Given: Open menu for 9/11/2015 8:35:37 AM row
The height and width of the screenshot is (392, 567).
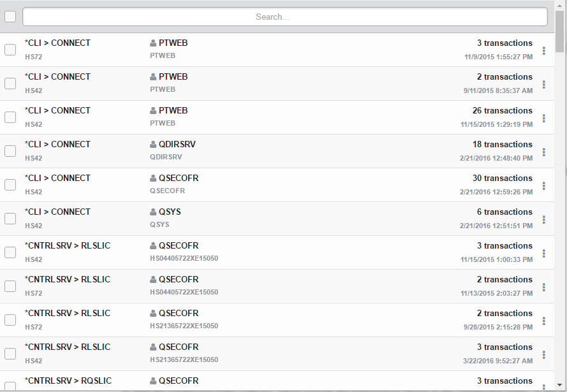Looking at the screenshot, I should 543,84.
